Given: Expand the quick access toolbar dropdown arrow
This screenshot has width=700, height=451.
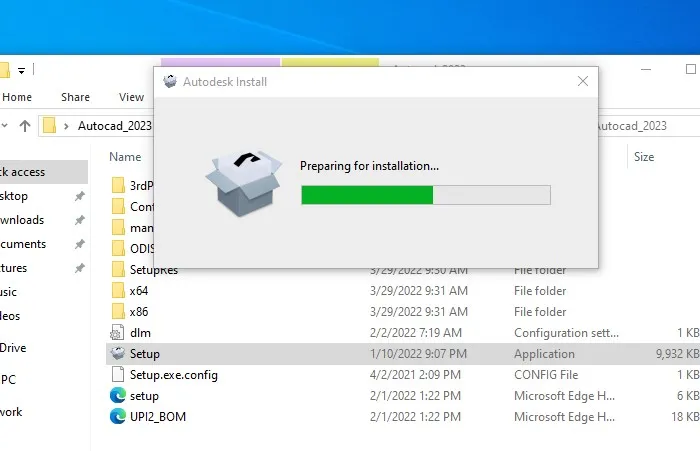Looking at the screenshot, I should [x=21, y=70].
